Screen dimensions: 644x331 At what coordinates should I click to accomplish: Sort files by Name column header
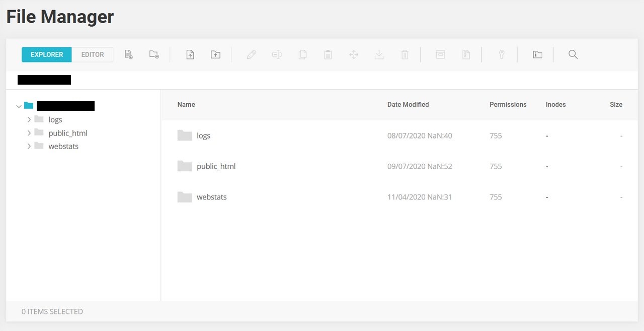(186, 105)
